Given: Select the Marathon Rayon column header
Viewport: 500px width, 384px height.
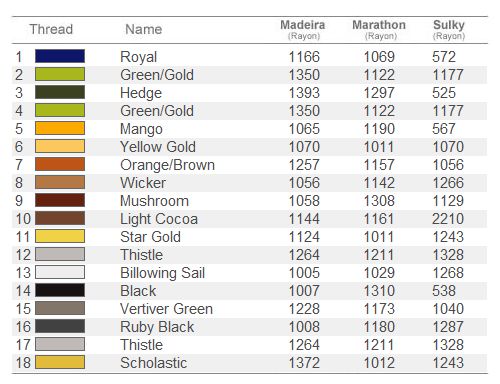Looking at the screenshot, I should [379, 29].
